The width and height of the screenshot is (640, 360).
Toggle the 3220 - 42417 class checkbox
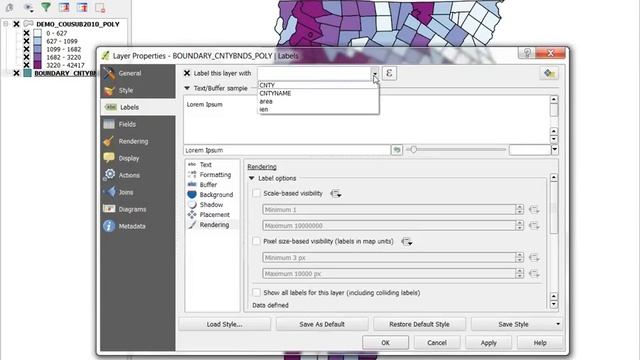[x=27, y=65]
